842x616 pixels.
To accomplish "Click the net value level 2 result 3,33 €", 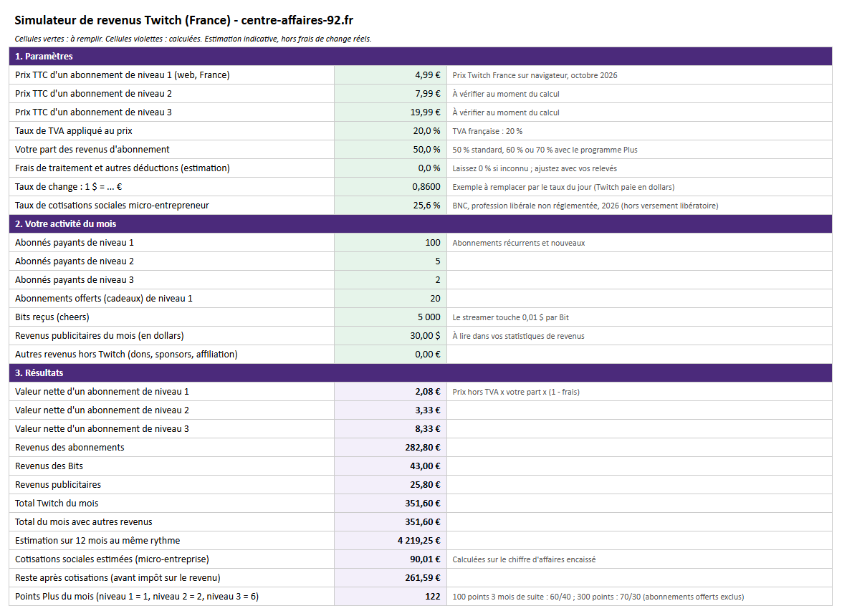I will tap(391, 410).
